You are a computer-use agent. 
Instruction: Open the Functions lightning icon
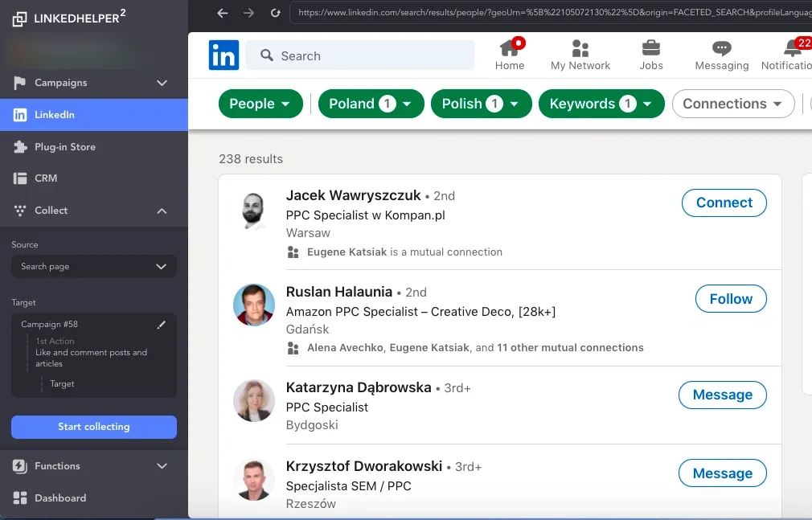pos(19,466)
